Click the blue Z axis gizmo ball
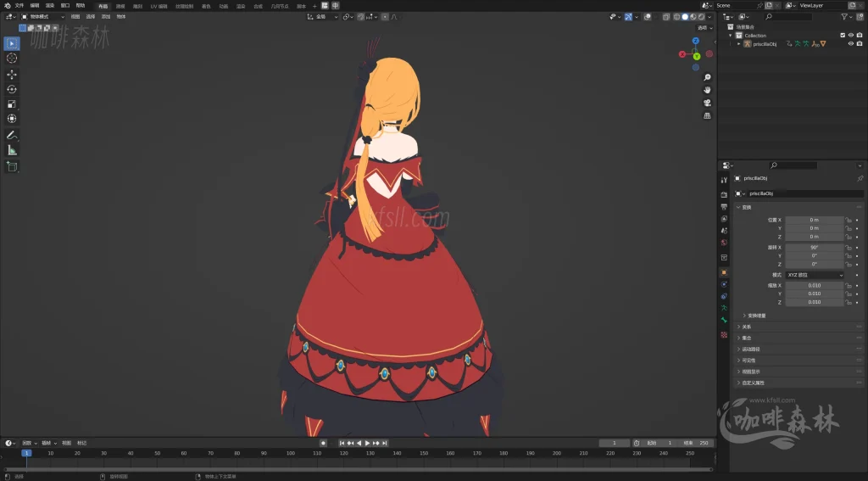868x481 pixels. pos(696,41)
